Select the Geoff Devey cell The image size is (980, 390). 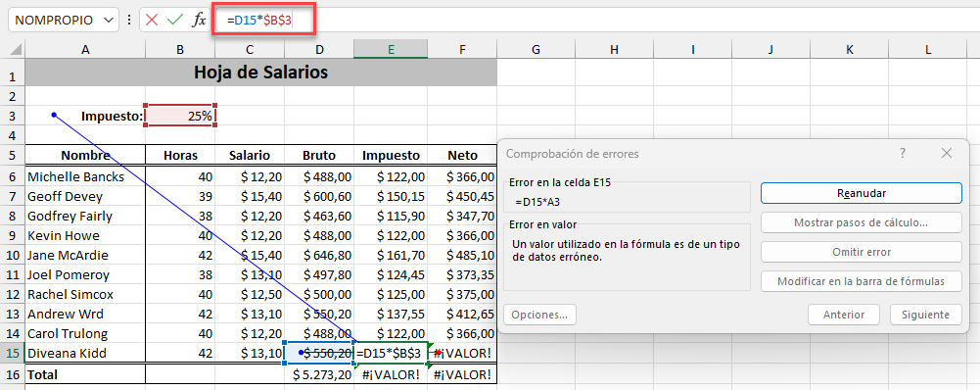click(x=85, y=197)
